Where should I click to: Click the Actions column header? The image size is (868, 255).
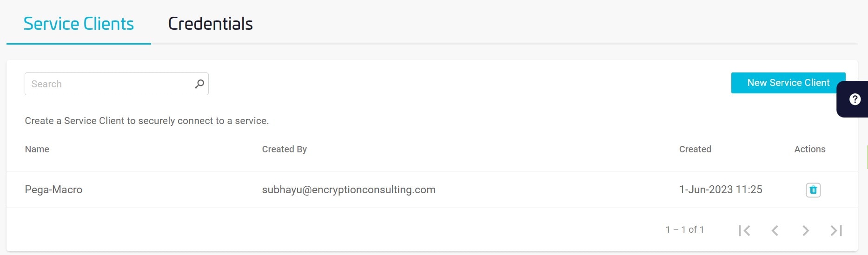(809, 149)
